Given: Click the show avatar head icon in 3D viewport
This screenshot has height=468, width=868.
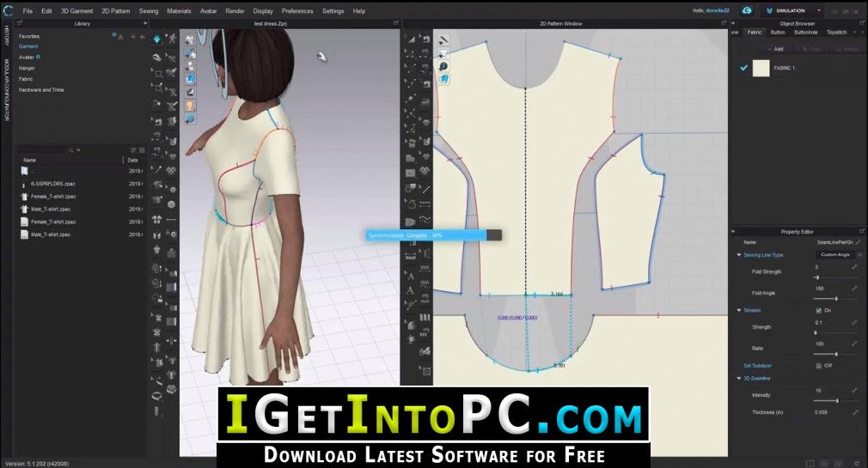Looking at the screenshot, I should tap(190, 105).
